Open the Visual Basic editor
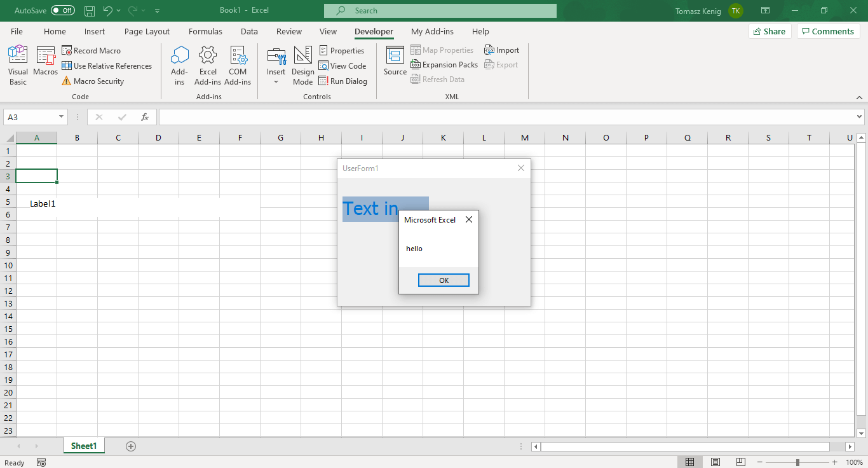The width and height of the screenshot is (868, 468). pos(17,64)
